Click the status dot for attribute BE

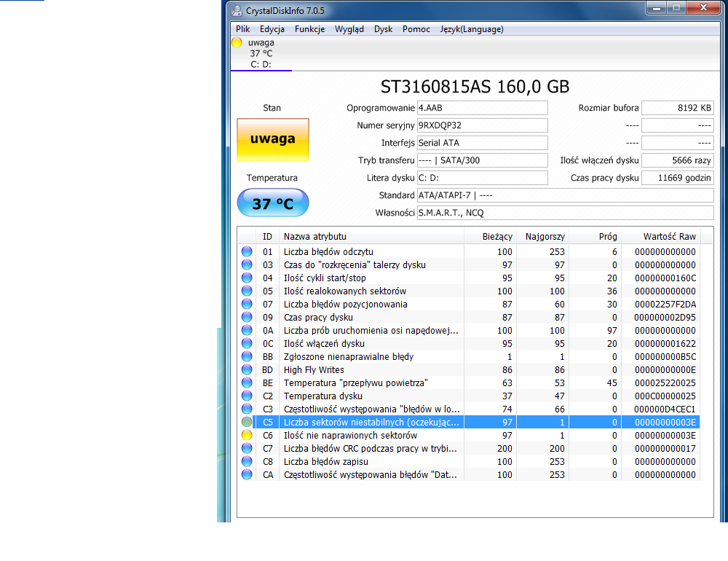[247, 382]
